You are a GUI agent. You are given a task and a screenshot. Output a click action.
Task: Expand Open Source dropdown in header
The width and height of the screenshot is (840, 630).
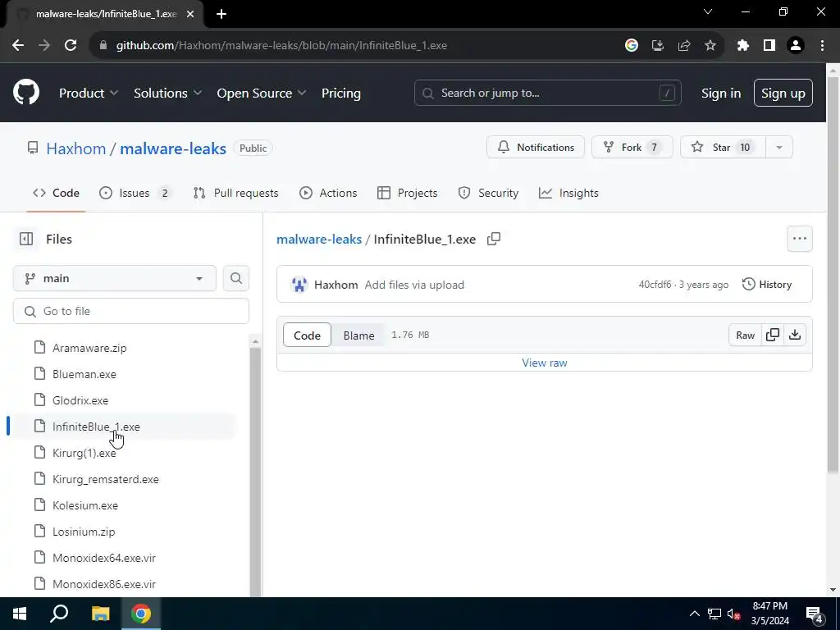262,94
